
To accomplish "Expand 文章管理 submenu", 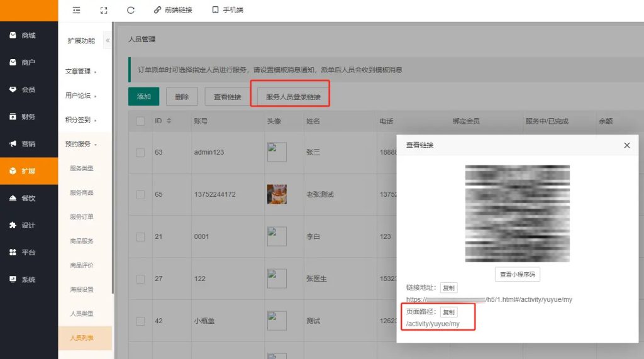I will click(80, 72).
